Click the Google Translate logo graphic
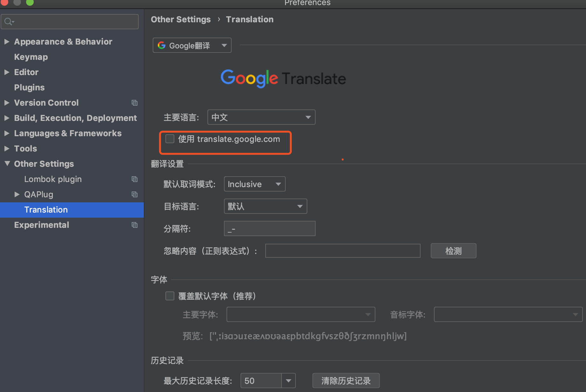This screenshot has width=586, height=392. coord(283,79)
